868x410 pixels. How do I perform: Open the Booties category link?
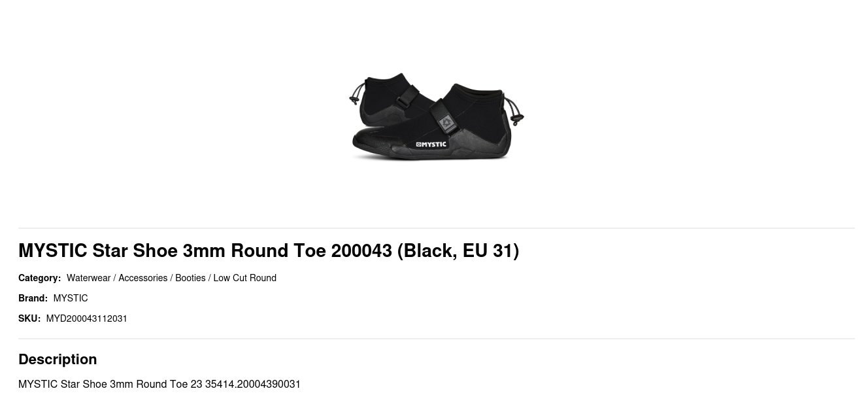[190, 278]
